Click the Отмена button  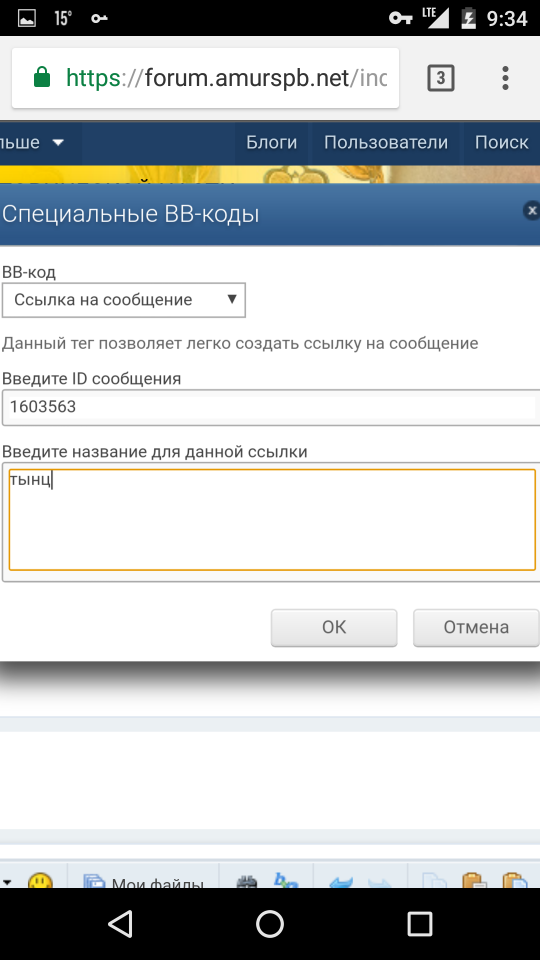click(x=476, y=628)
